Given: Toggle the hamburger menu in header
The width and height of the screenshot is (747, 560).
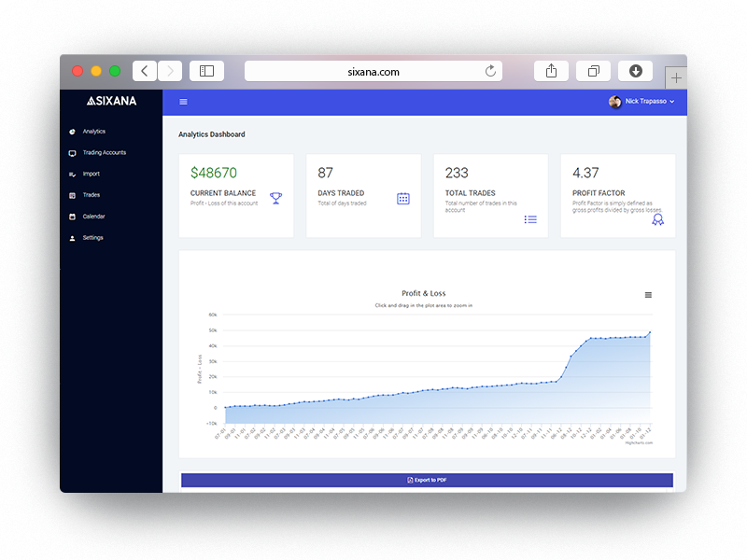Looking at the screenshot, I should pyautogui.click(x=183, y=102).
